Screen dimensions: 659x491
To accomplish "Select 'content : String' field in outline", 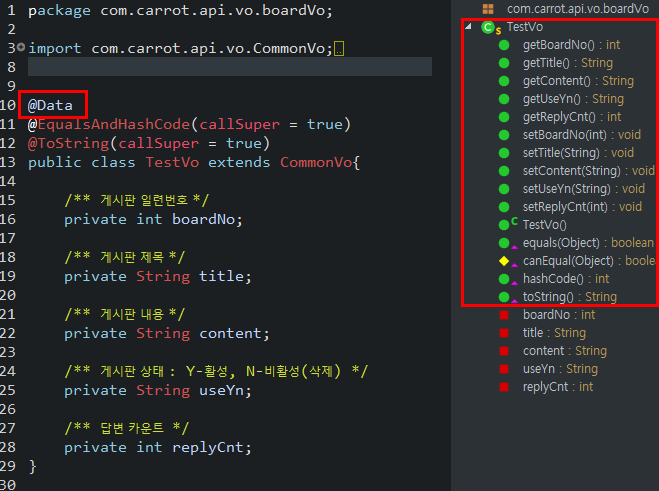I will [x=565, y=351].
